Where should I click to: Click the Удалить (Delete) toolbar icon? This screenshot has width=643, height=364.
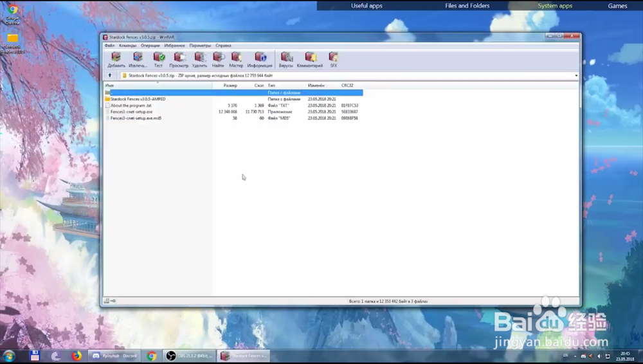(x=200, y=60)
